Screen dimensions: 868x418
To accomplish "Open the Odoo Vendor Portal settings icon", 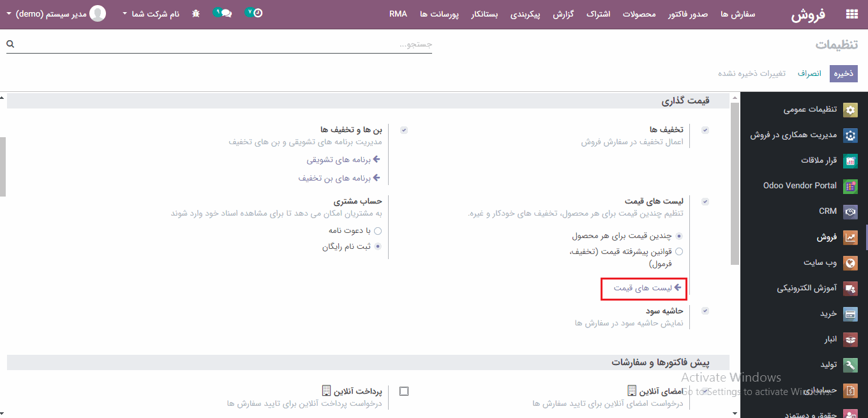I will tap(849, 186).
